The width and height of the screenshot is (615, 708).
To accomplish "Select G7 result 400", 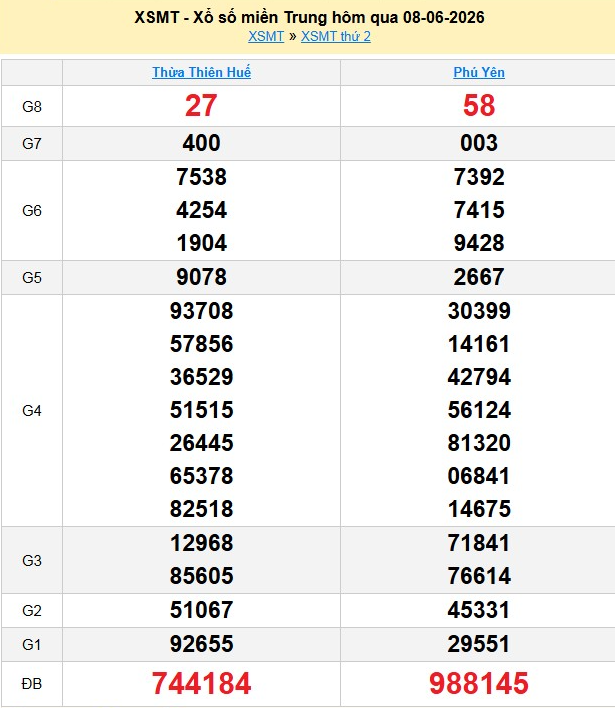I will pyautogui.click(x=201, y=143).
